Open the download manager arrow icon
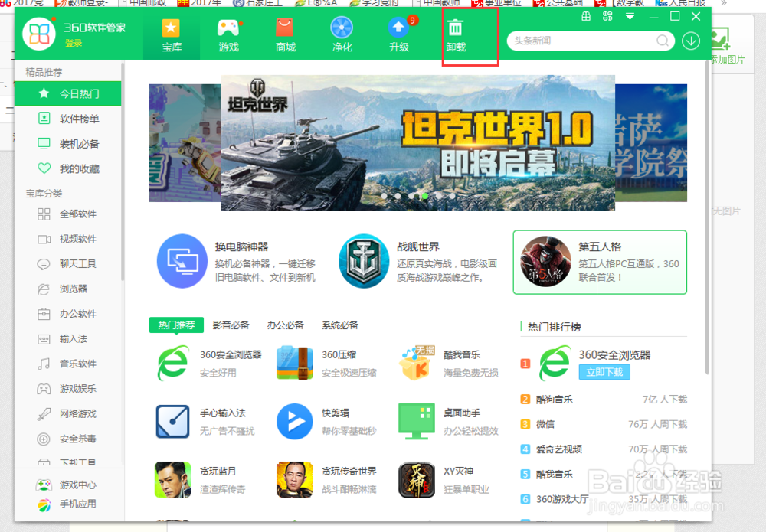The image size is (766, 532). pyautogui.click(x=690, y=40)
